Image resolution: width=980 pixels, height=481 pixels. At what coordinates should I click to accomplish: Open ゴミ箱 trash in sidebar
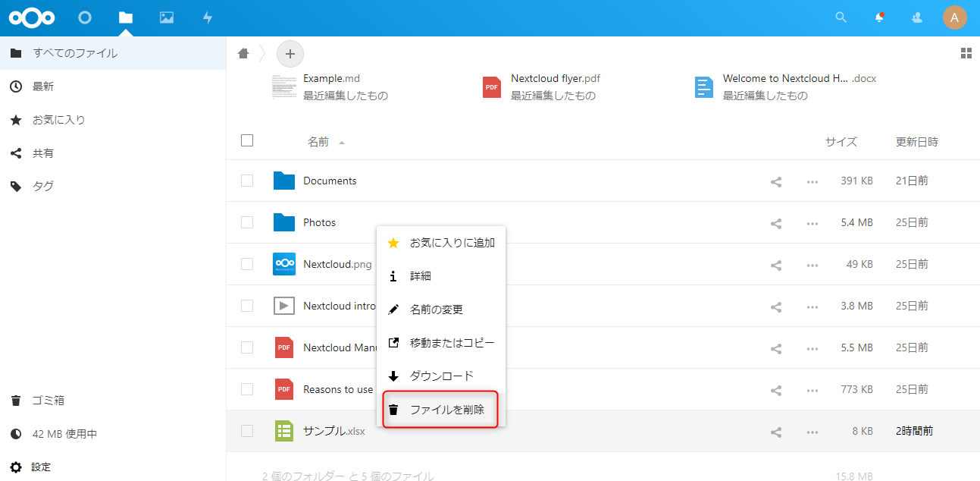[x=113, y=401]
